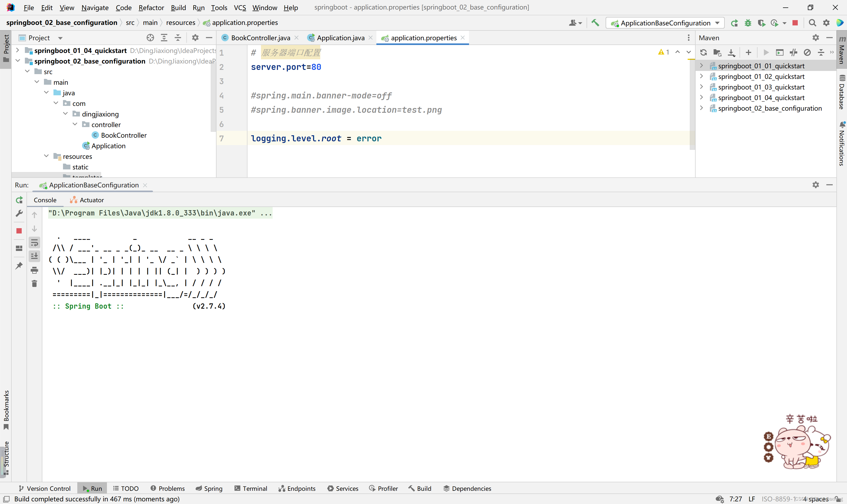Image resolution: width=847 pixels, height=504 pixels.
Task: Open the Run panel settings gear
Action: [x=816, y=185]
